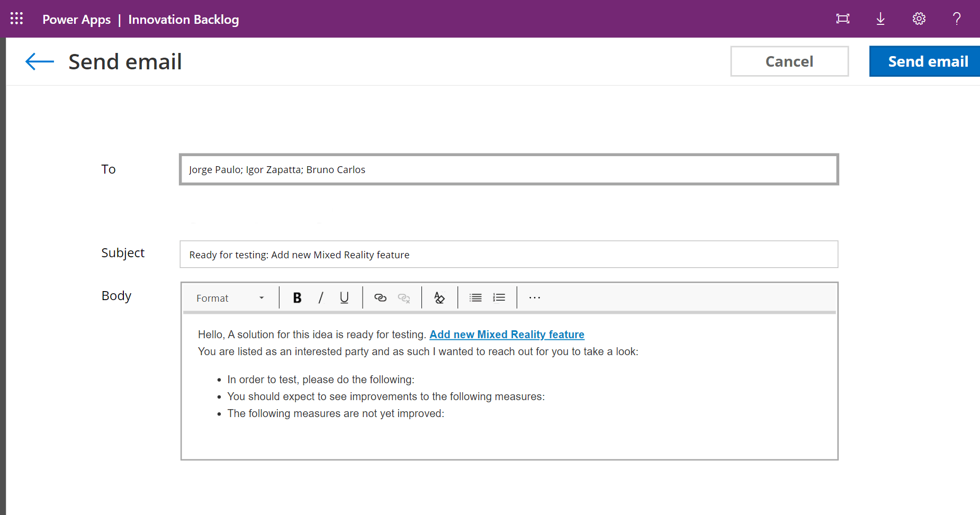Open the app launcher waffle icon

click(x=16, y=19)
